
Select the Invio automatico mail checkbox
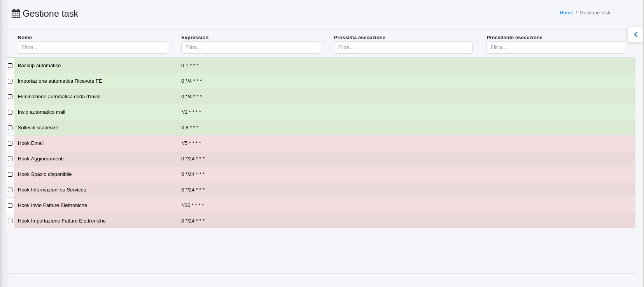click(x=10, y=112)
